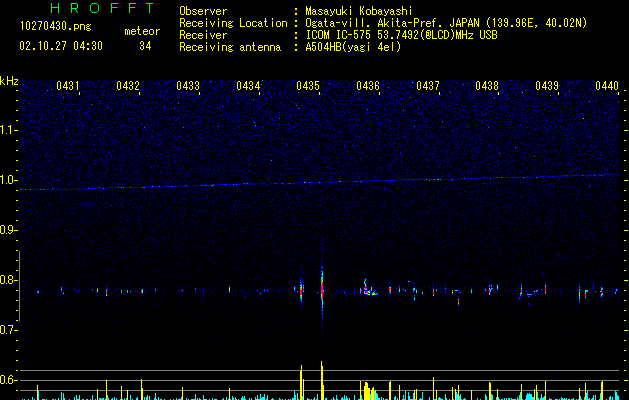The image size is (629, 400).
Task: Click the 0436 time marker
Action: pyautogui.click(x=368, y=86)
